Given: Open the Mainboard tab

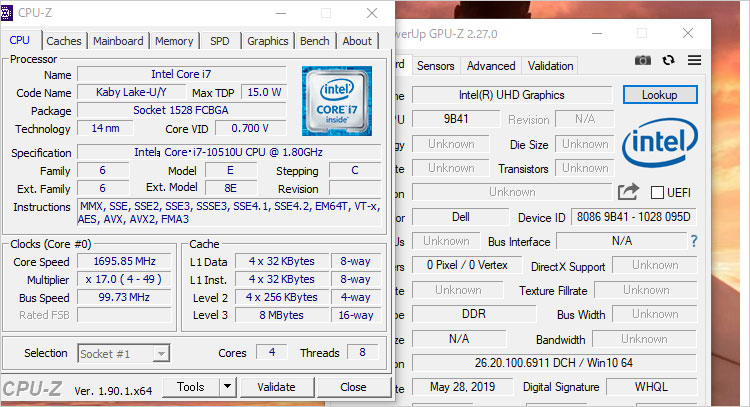Looking at the screenshot, I should (118, 41).
